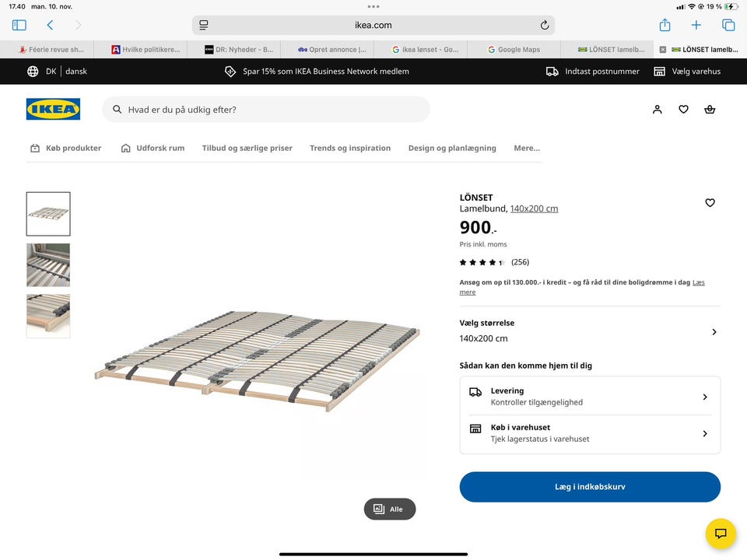Select the second product thumbnail image
Image resolution: width=747 pixels, height=560 pixels.
pos(48,264)
